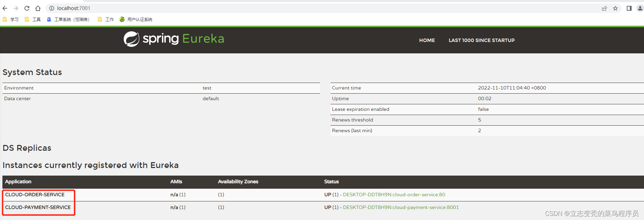Screen dimensions: 644x220
Task: Select Renews (last min) value 2
Action: click(x=479, y=130)
